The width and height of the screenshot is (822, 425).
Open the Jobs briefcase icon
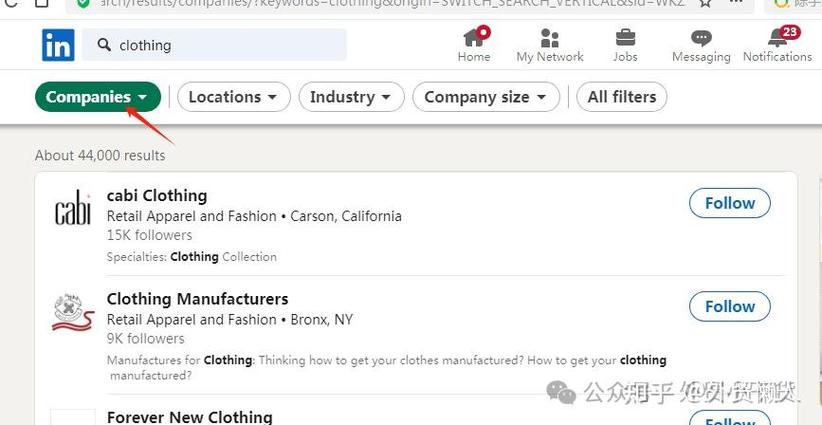(x=625, y=38)
